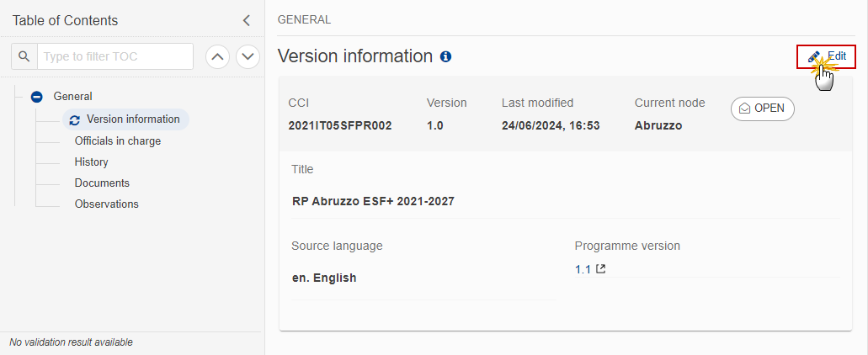Open the Documents section
This screenshot has height=355, width=868.
(x=102, y=183)
